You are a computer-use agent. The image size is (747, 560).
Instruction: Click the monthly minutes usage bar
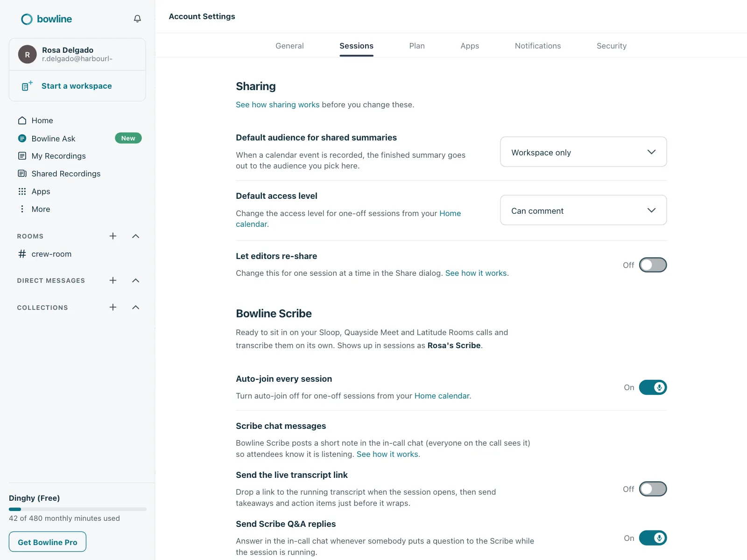tap(78, 509)
